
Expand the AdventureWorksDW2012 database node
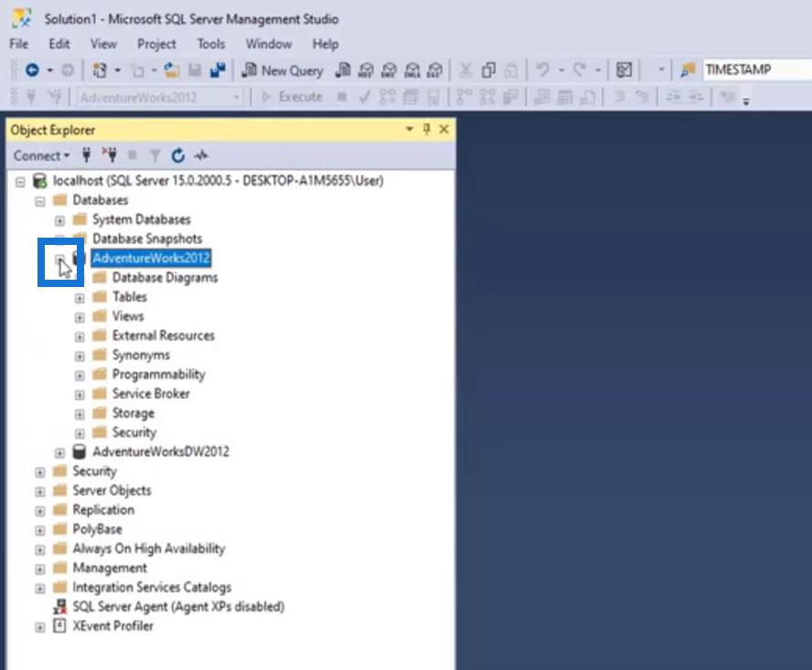(x=59, y=453)
